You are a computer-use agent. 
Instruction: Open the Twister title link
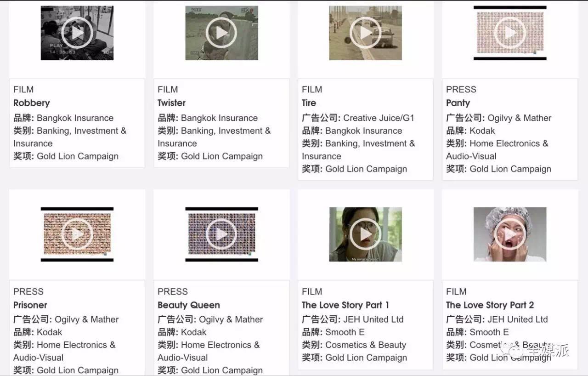coord(172,103)
